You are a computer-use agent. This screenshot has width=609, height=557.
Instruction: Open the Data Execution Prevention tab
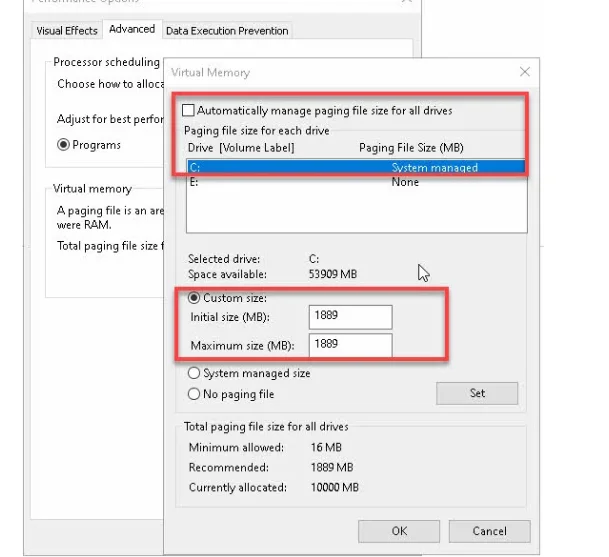click(x=227, y=31)
